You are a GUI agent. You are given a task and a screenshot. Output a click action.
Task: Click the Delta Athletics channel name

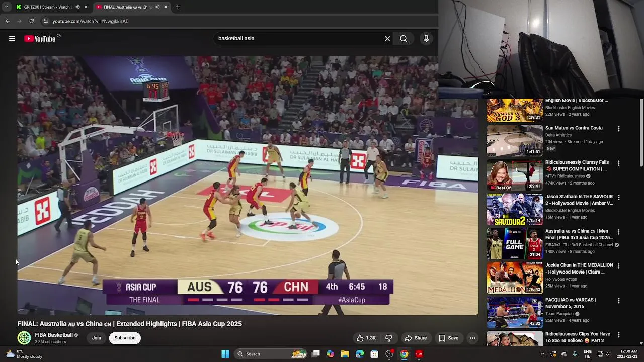(558, 135)
